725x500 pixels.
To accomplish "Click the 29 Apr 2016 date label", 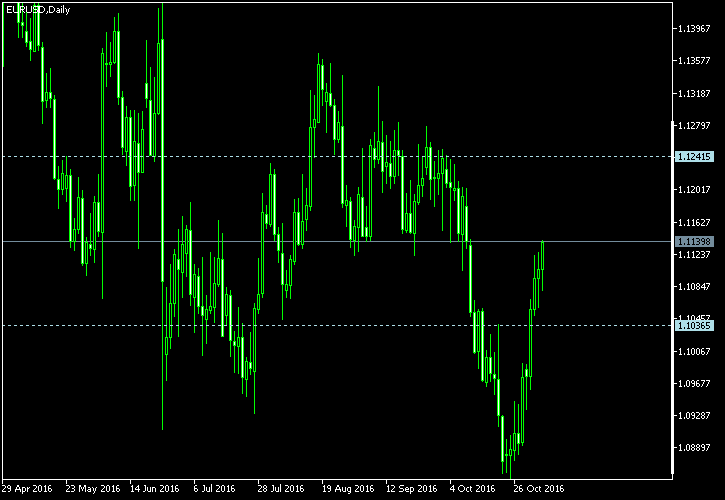I will pyautogui.click(x=27, y=488).
